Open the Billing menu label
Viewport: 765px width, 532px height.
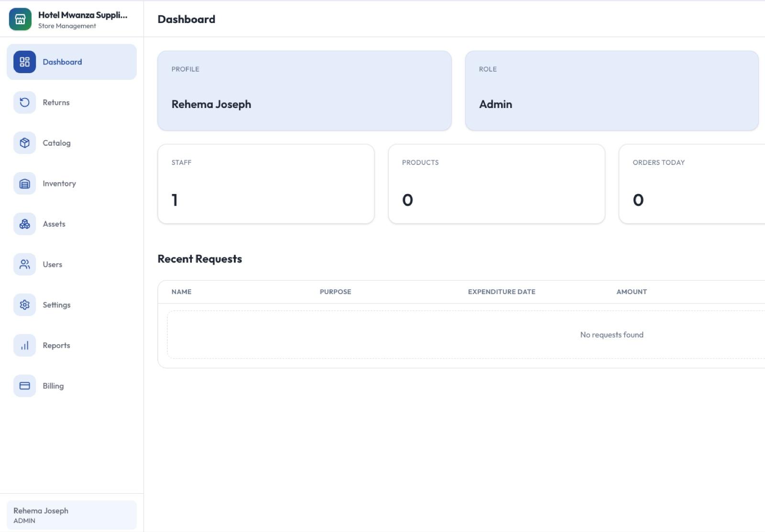pos(53,386)
